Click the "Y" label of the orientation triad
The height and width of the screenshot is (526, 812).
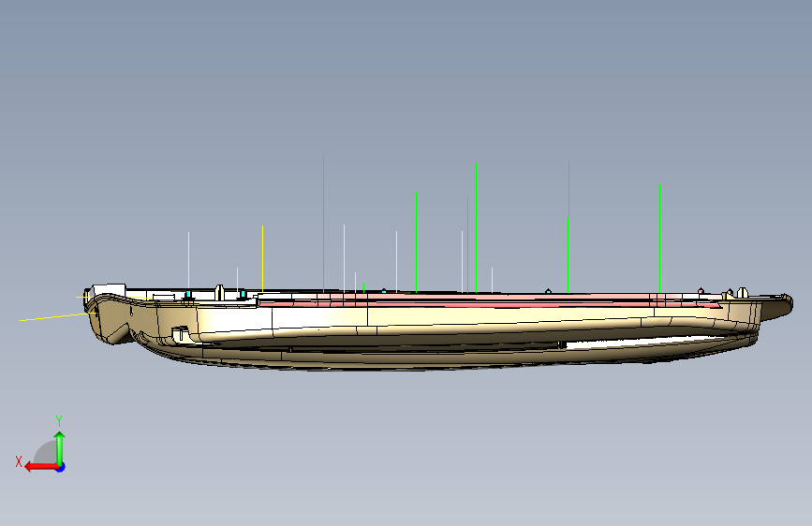(x=59, y=420)
